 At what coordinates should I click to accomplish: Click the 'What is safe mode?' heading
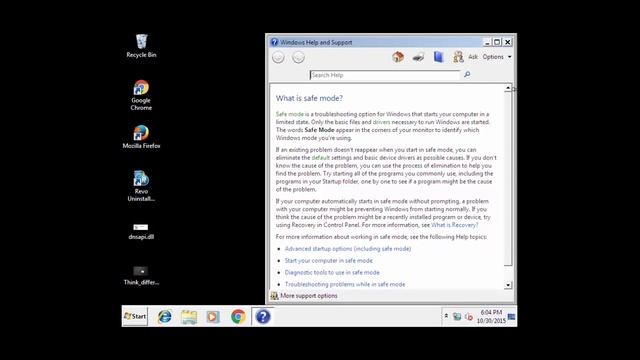pyautogui.click(x=309, y=98)
